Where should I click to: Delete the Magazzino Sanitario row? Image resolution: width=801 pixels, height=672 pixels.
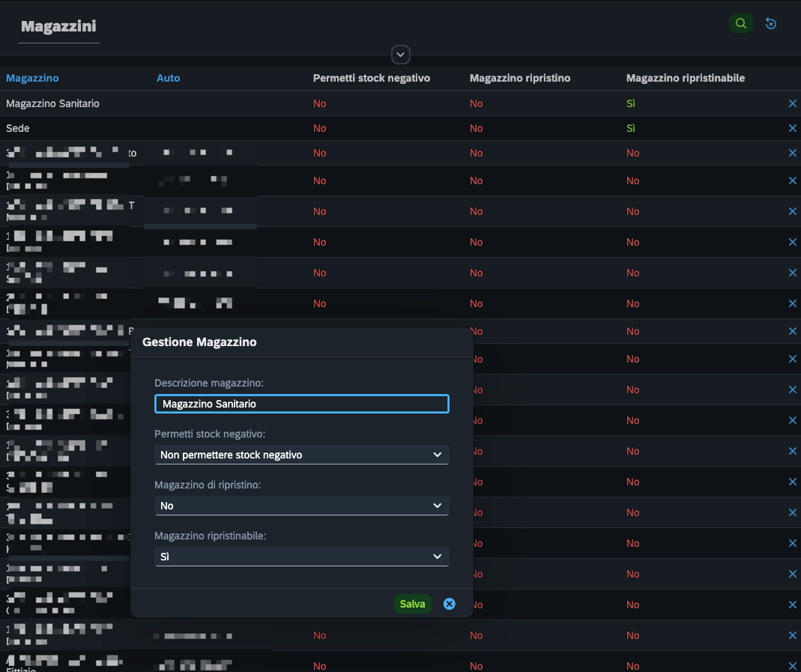click(x=792, y=103)
